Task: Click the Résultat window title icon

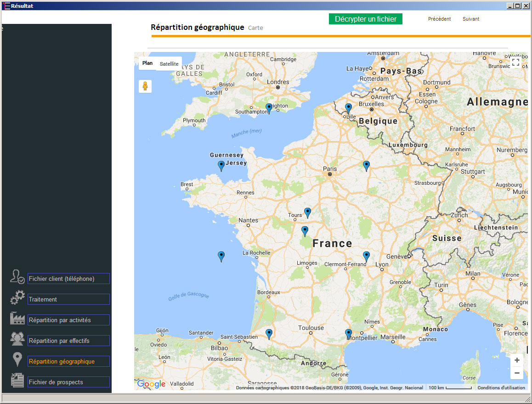Action: (x=6, y=6)
